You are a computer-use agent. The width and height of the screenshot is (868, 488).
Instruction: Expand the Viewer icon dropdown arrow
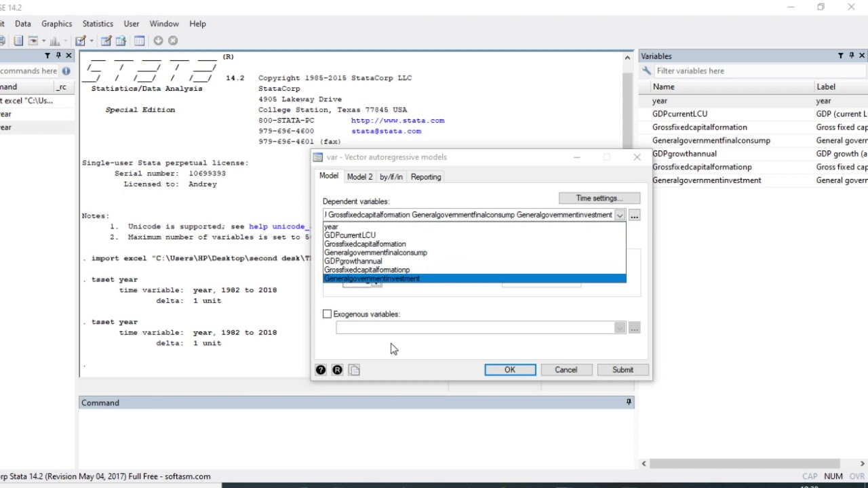point(43,41)
